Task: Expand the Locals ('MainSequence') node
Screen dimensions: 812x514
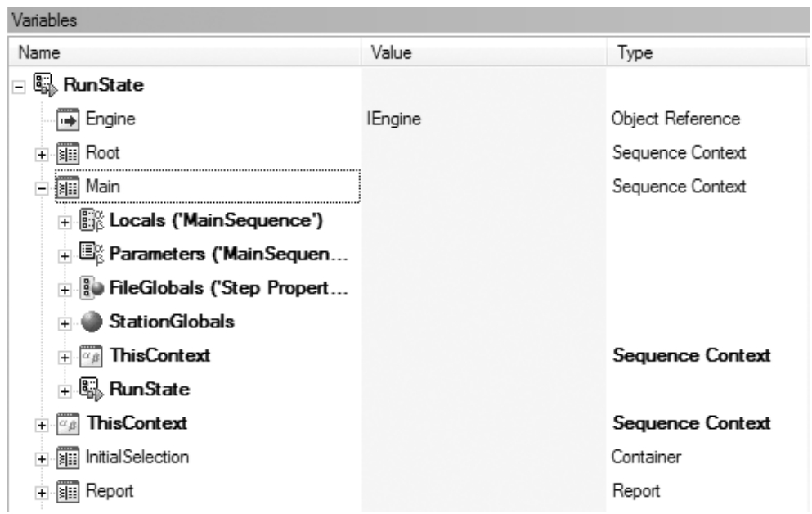Action: [x=65, y=223]
